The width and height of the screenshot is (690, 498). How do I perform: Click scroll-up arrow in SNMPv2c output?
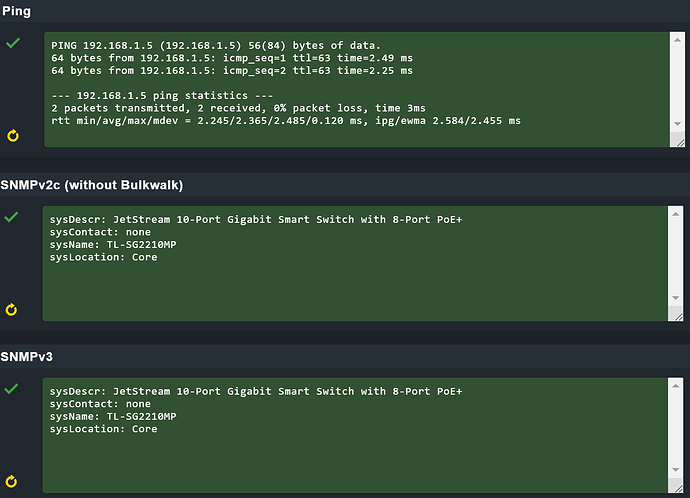point(675,214)
